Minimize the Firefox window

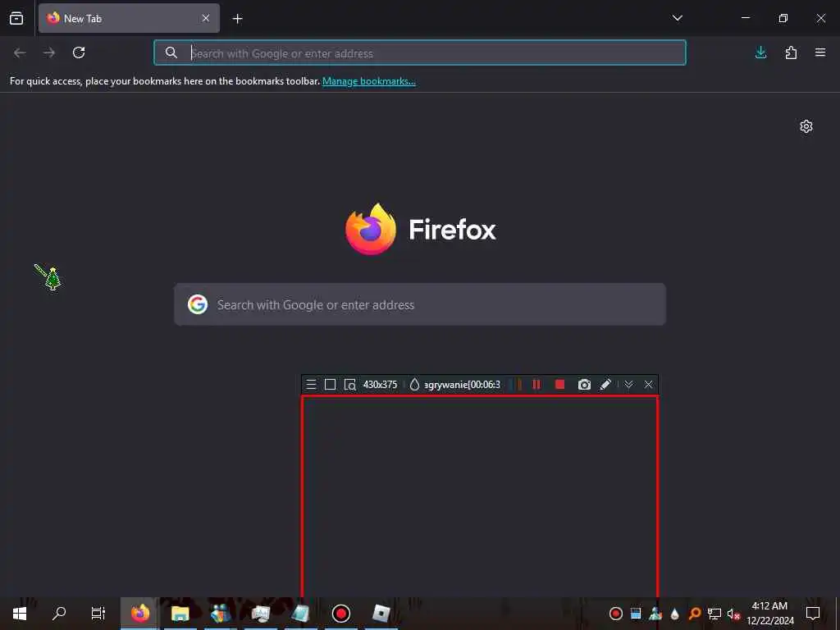click(745, 18)
